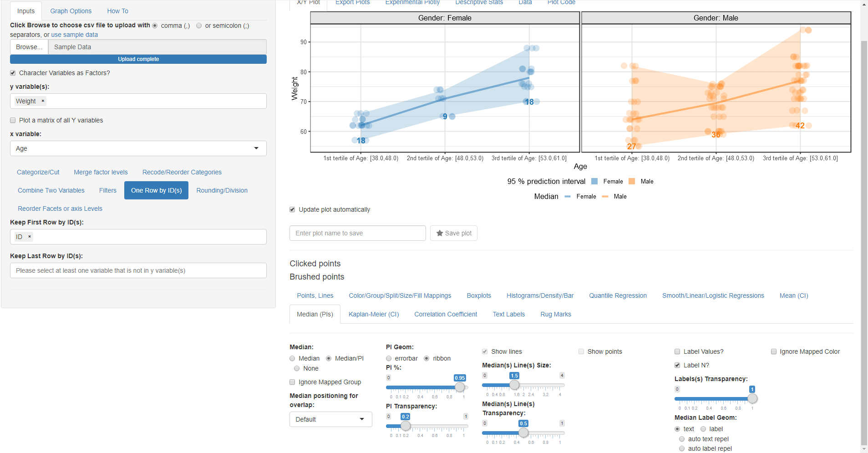Select Median/PI radio option
Viewport: 868px width, 453px height.
(329, 358)
